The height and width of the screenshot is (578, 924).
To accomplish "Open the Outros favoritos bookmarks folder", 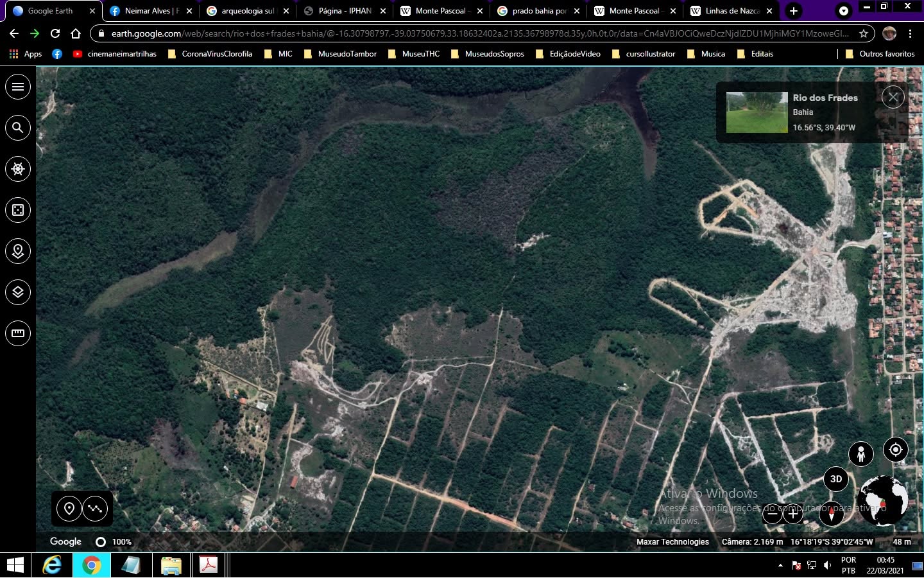I will click(880, 54).
